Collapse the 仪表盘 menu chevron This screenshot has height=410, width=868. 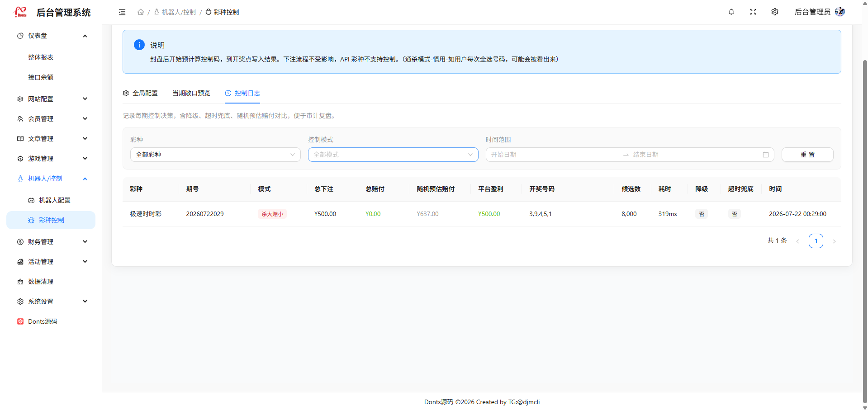(85, 36)
